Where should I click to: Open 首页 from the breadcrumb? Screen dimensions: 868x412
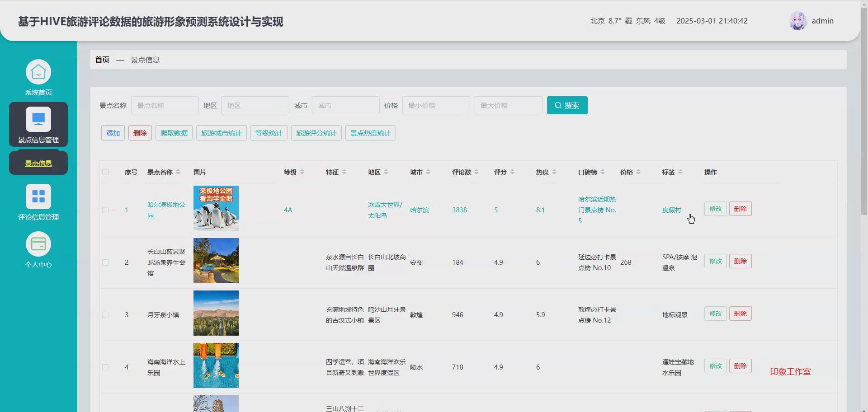click(x=102, y=59)
